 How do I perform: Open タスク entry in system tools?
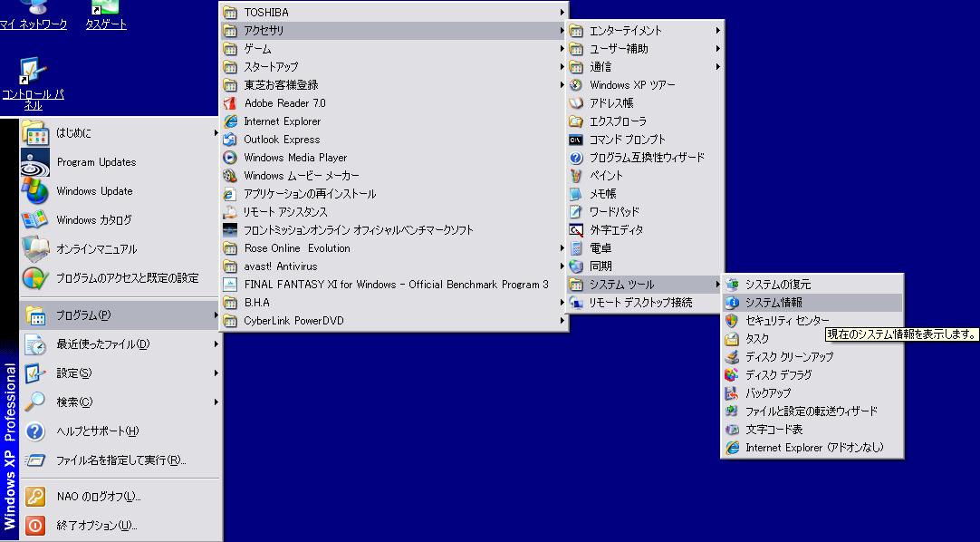(x=812, y=339)
